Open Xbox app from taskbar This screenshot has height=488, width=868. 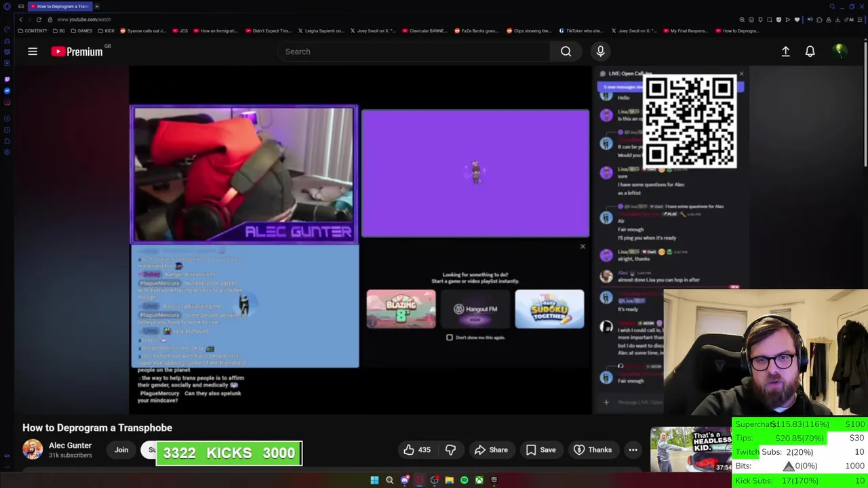click(479, 480)
